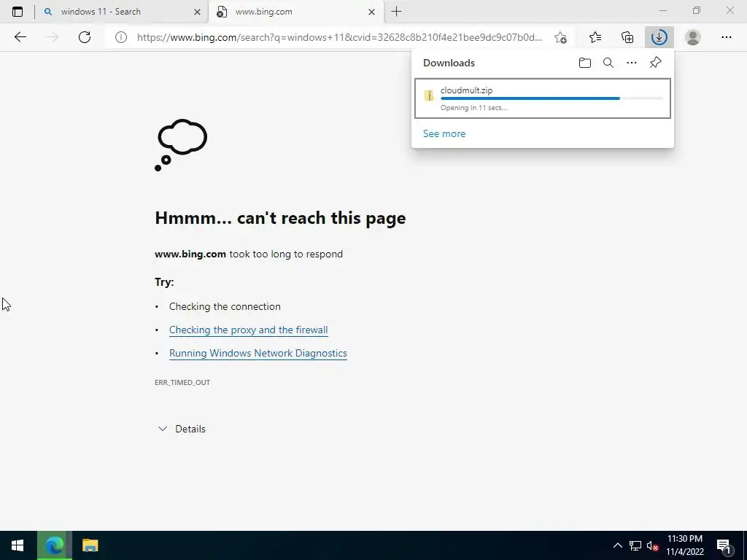Image resolution: width=747 pixels, height=560 pixels.
Task: Switch to the www.bing.com tab
Action: 295,12
